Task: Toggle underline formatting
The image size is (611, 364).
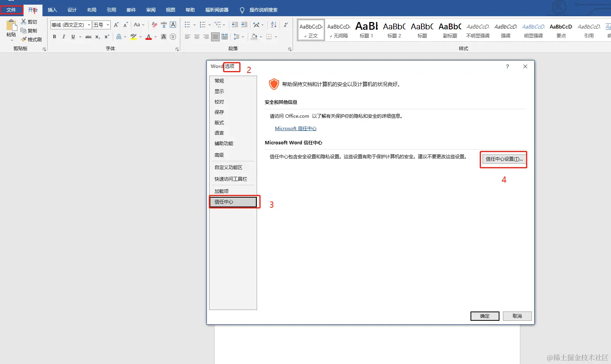Action: 73,37
